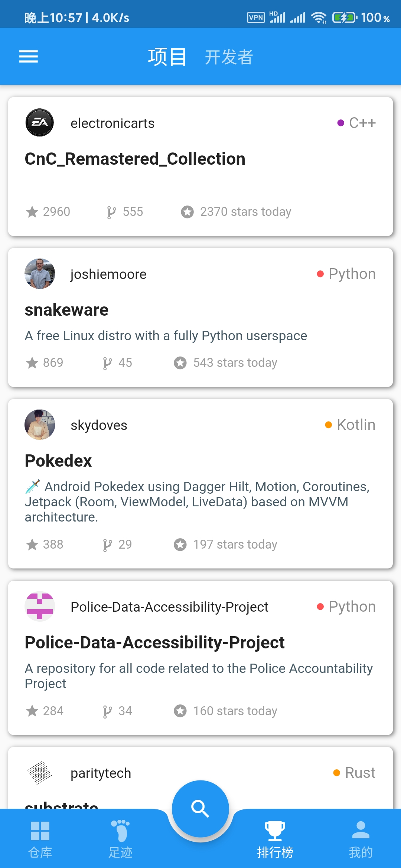Tap the circled star beside 197 stars today

[x=180, y=545]
